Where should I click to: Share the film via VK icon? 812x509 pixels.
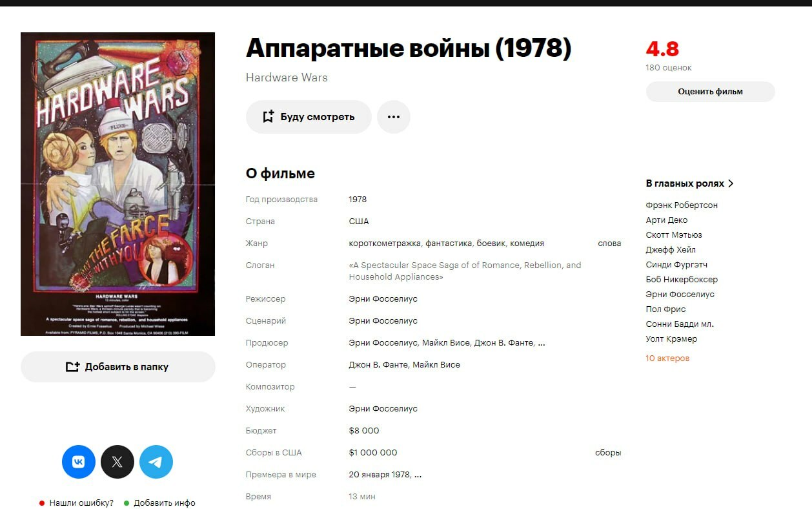pyautogui.click(x=79, y=462)
